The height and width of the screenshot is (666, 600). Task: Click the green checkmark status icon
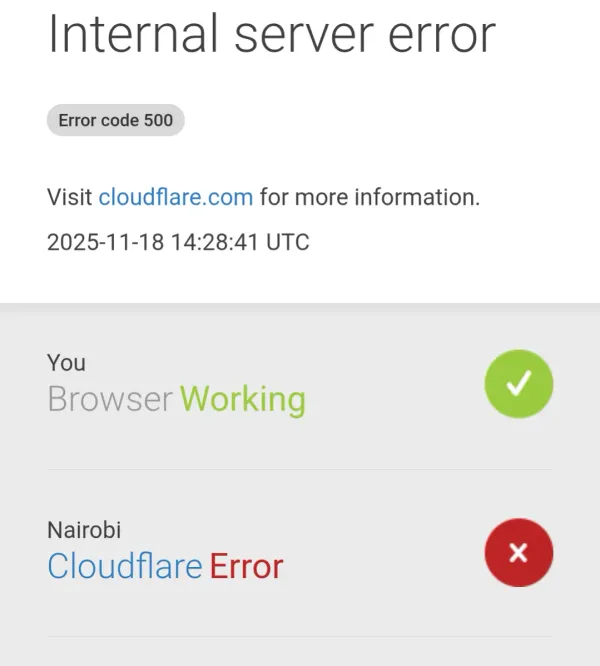[518, 384]
